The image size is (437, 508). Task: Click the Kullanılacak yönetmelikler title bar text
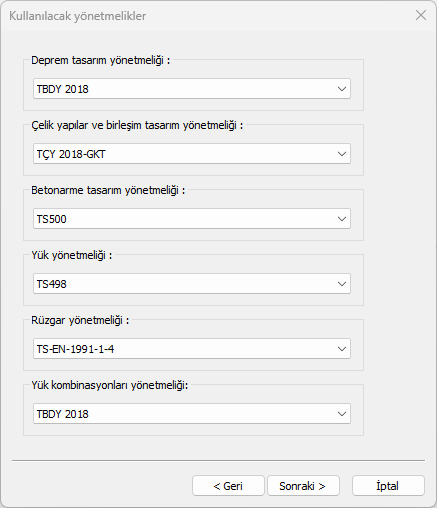pos(77,16)
